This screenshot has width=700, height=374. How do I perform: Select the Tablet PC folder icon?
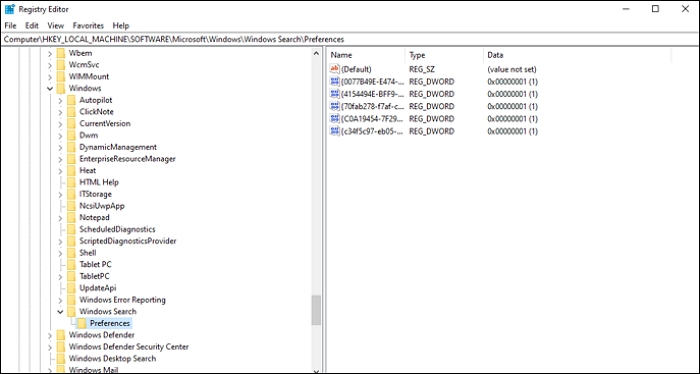(71, 264)
